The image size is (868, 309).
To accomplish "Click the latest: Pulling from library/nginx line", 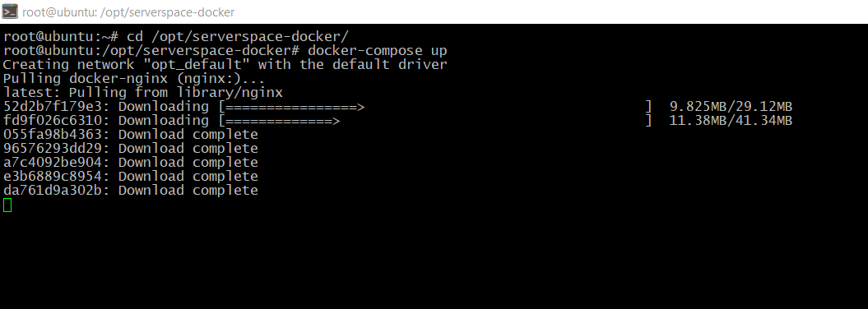I will (x=143, y=92).
